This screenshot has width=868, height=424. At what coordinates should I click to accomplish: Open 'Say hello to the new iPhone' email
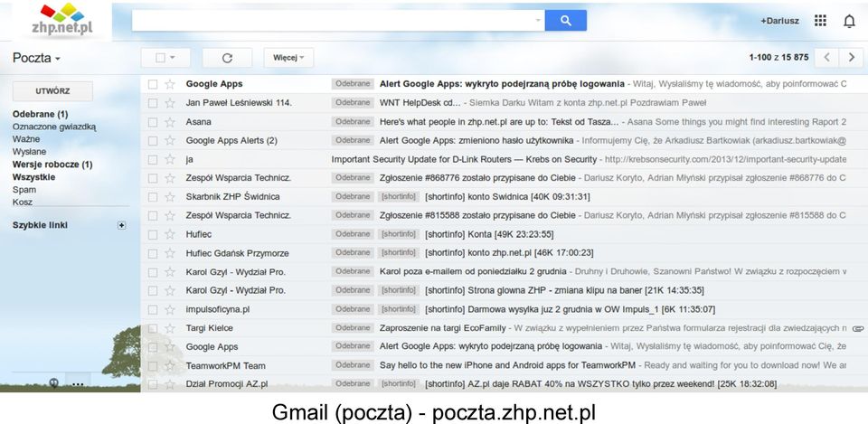click(507, 365)
